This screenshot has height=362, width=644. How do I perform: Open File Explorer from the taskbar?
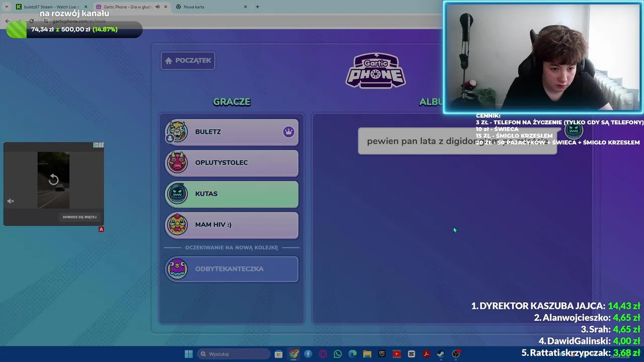367,354
